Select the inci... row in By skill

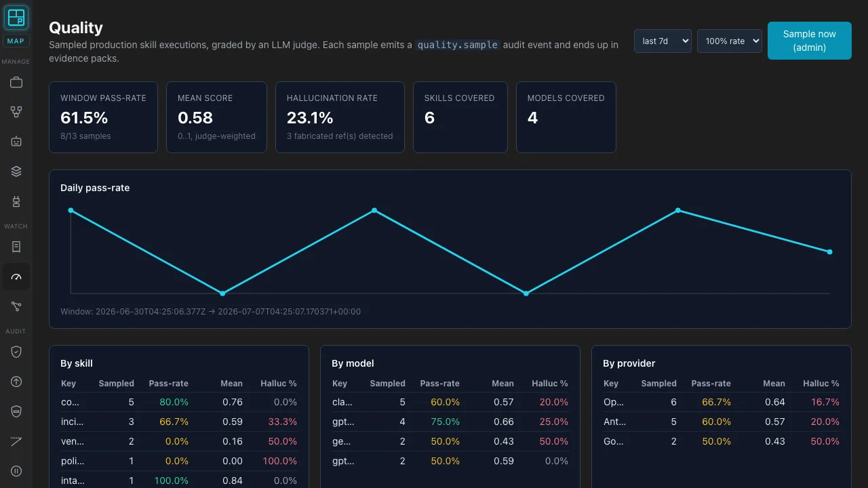point(179,422)
